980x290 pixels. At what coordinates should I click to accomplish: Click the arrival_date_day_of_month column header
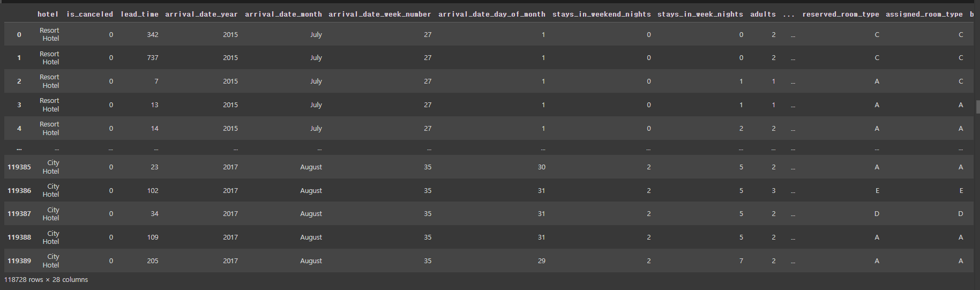click(492, 14)
